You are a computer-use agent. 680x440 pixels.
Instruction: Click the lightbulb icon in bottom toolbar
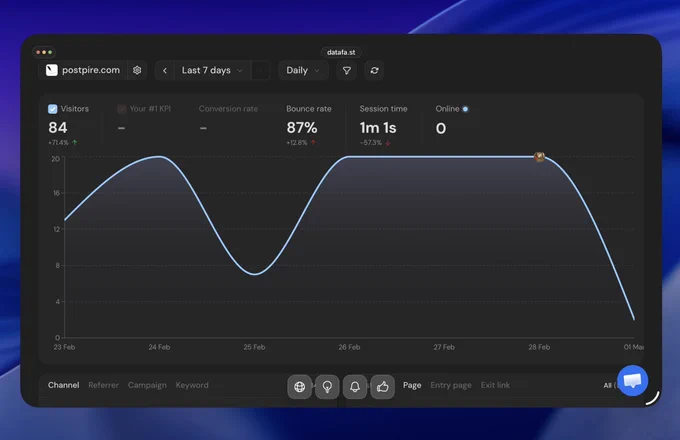point(327,387)
